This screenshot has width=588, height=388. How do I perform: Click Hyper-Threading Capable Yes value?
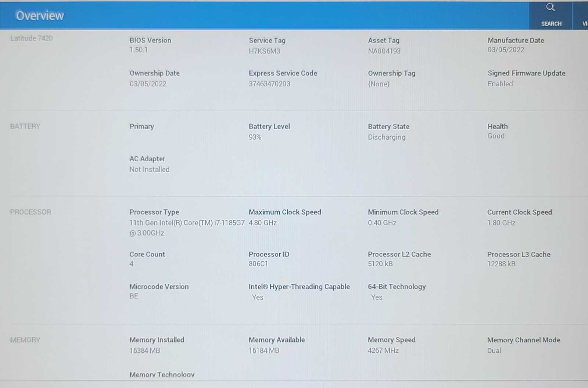coord(258,297)
